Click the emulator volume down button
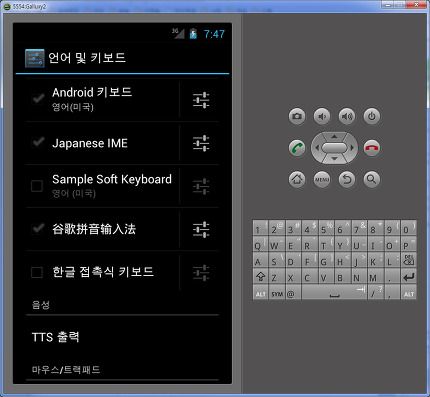This screenshot has width=430, height=397. point(322,116)
